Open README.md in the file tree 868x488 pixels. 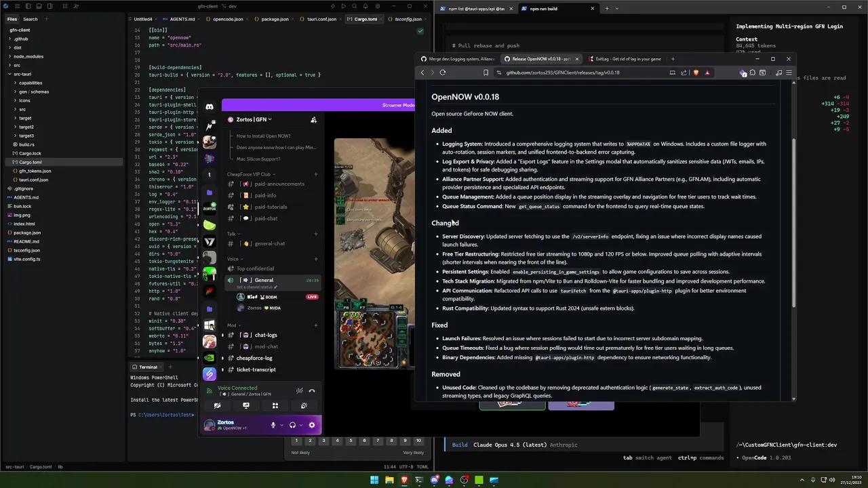26,241
